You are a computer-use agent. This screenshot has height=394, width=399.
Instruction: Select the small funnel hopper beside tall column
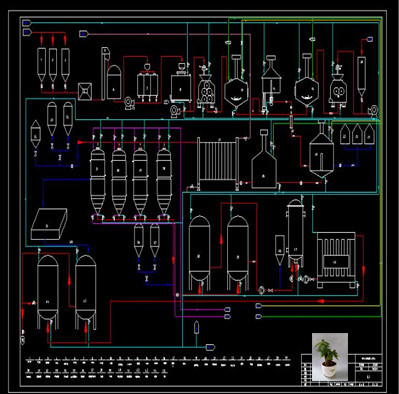click(x=280, y=250)
